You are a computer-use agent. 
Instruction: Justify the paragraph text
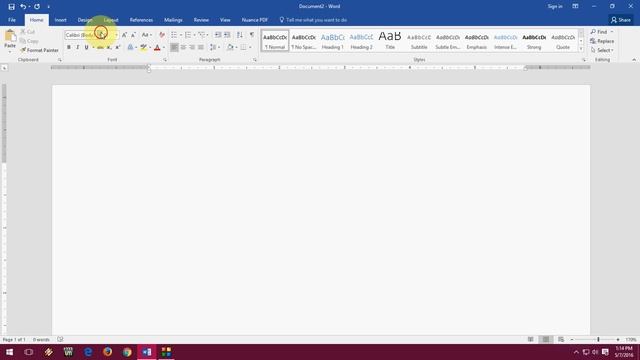coord(201,47)
